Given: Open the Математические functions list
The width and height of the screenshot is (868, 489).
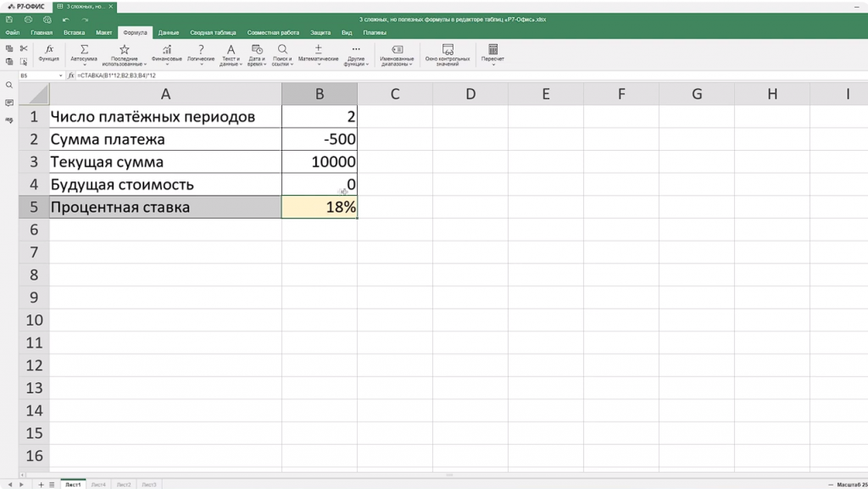Looking at the screenshot, I should 319,55.
